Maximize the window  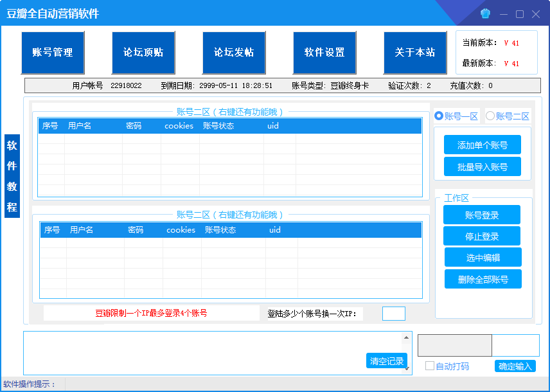pos(520,14)
